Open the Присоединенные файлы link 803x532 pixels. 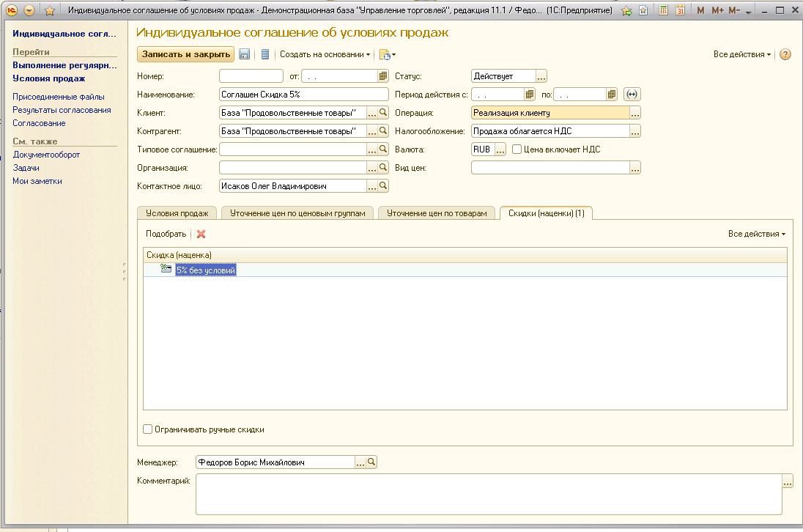click(59, 97)
